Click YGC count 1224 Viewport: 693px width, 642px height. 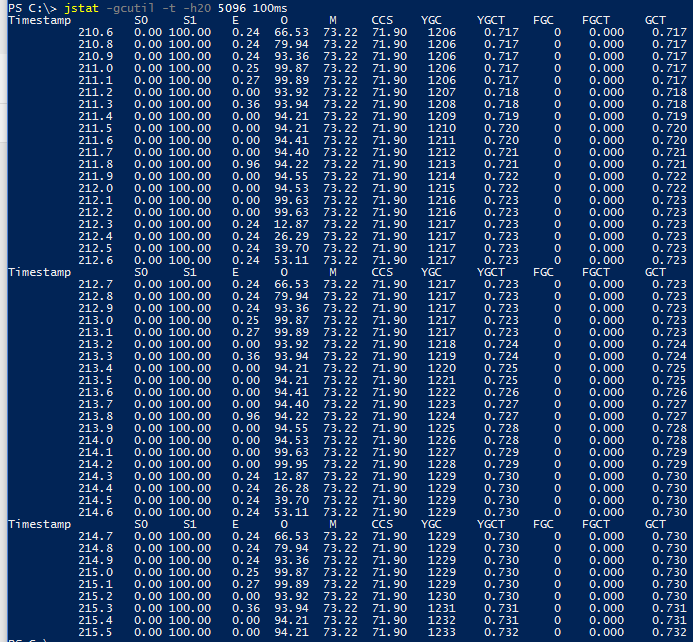coord(442,416)
